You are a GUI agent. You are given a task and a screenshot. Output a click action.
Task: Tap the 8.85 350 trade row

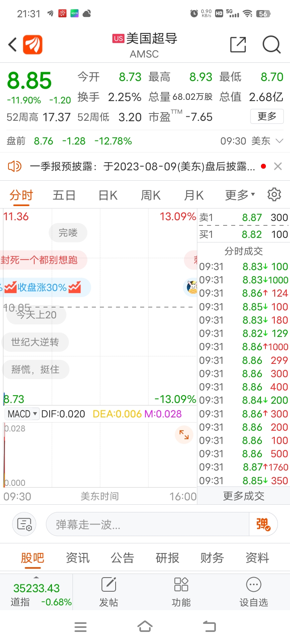pos(244,481)
